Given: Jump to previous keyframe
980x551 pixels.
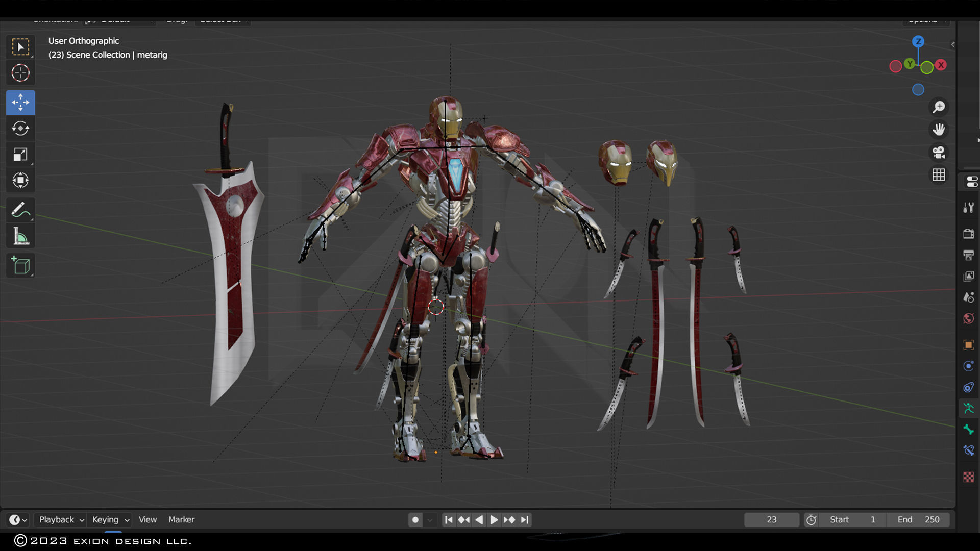Looking at the screenshot, I should pos(463,519).
